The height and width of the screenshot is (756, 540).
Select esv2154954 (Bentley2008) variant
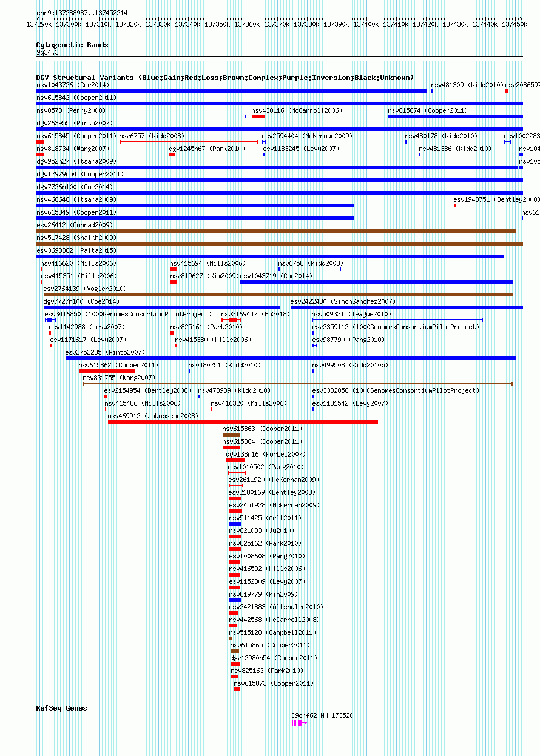(147, 390)
